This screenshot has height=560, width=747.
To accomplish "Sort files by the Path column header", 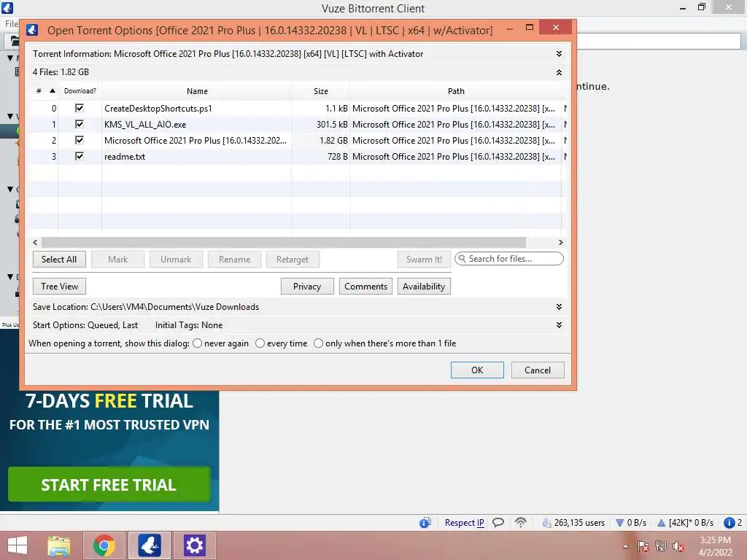I will tap(455, 91).
